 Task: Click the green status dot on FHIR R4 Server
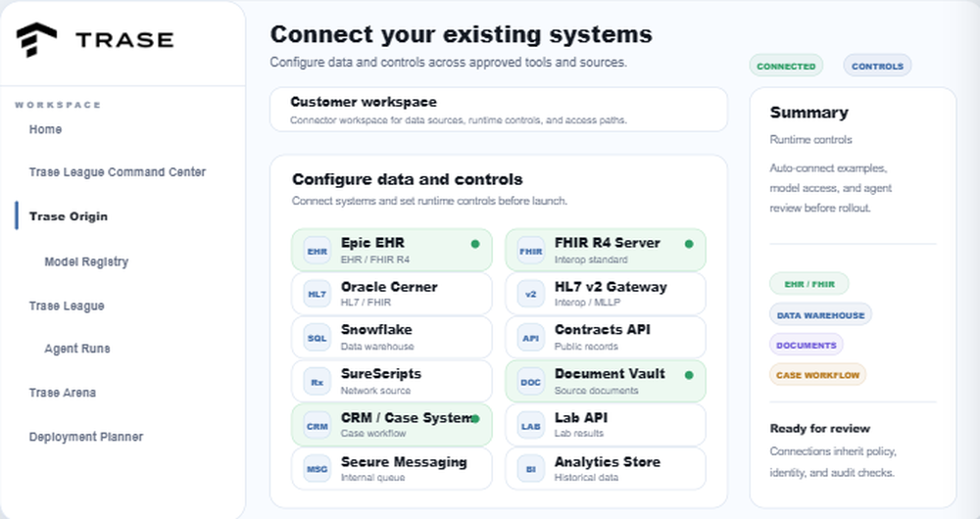[x=689, y=244]
